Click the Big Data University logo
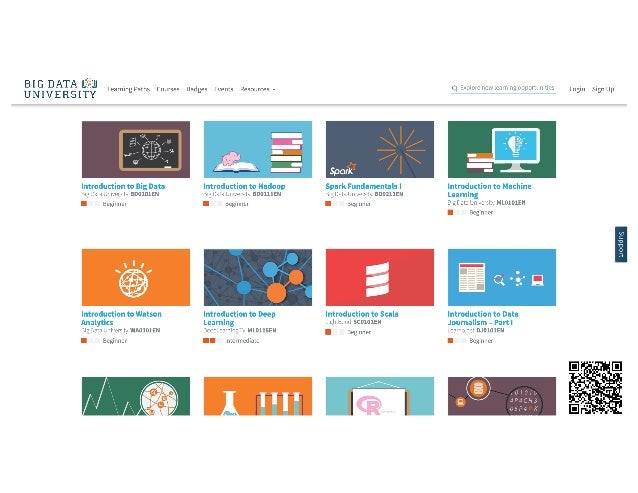 click(x=61, y=88)
